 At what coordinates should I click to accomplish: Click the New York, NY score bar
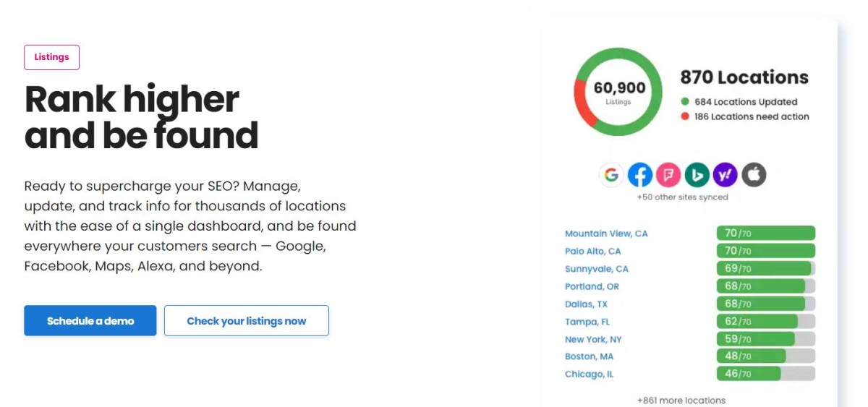click(x=765, y=339)
